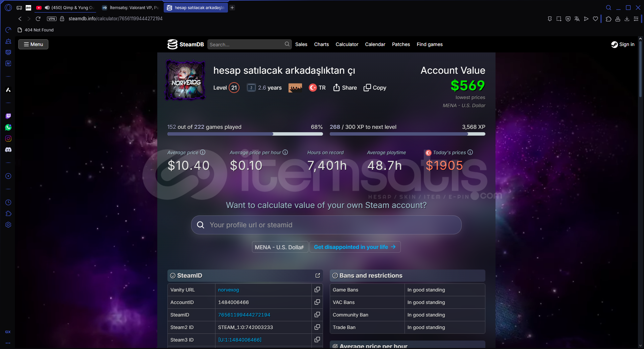The image size is (644, 349).
Task: Switch to the İtemsatış Valorant VP tab
Action: point(131,7)
